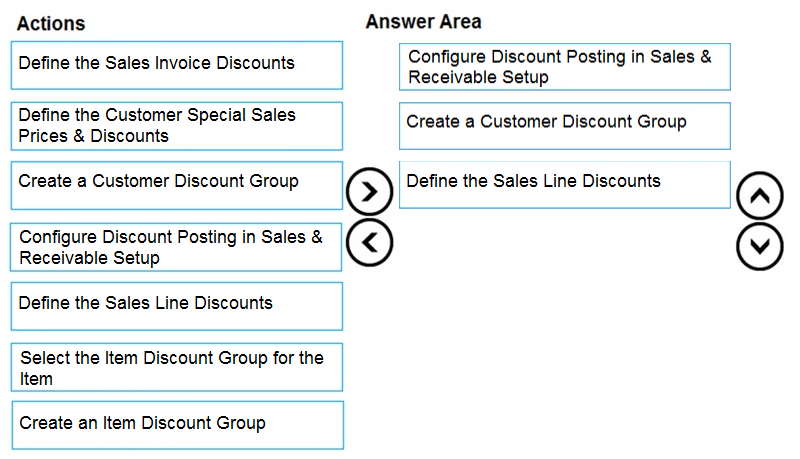Click the Actions heading
The height and width of the screenshot is (459, 800).
point(51,23)
